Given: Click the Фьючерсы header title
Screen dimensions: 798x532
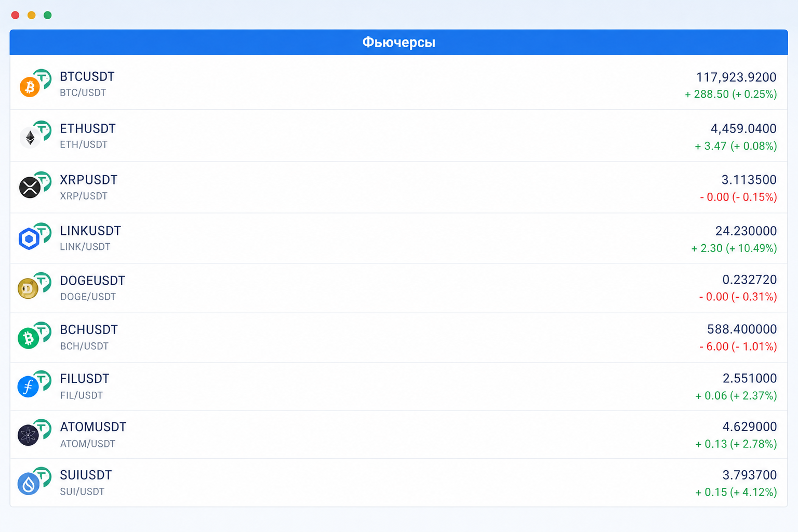Looking at the screenshot, I should pos(398,42).
